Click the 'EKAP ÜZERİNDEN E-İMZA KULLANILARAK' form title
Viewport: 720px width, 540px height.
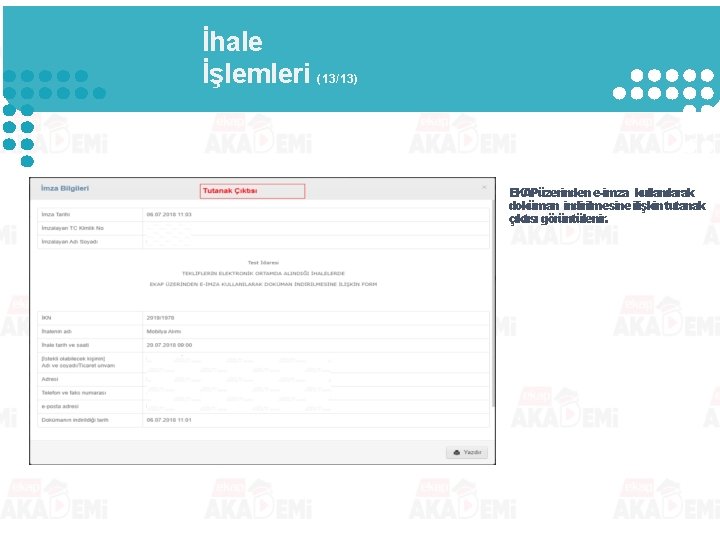pos(263,284)
